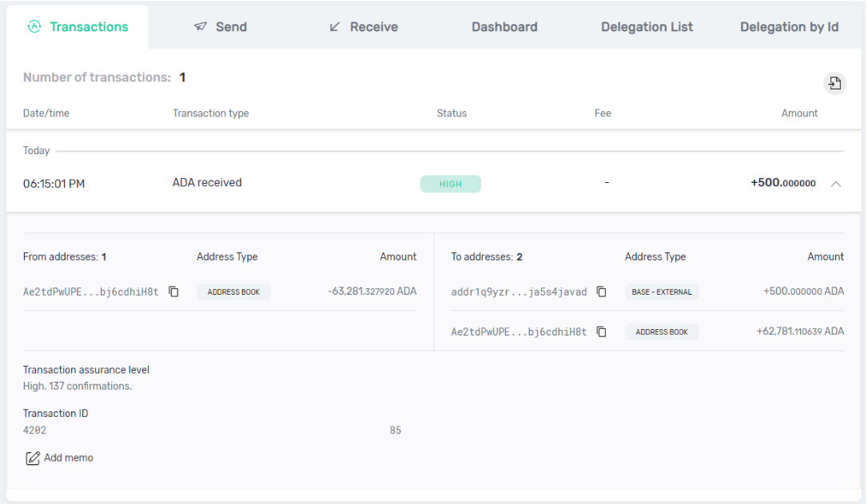Click the addr1q9yzr...ja5s4javad address text
Image resolution: width=868 pixels, height=504 pixels.
pos(519,292)
